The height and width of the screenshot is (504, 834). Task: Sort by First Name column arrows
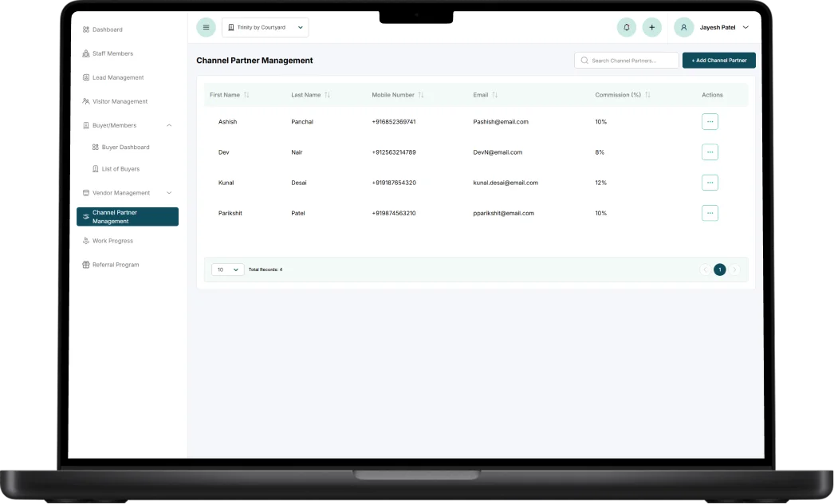[246, 95]
